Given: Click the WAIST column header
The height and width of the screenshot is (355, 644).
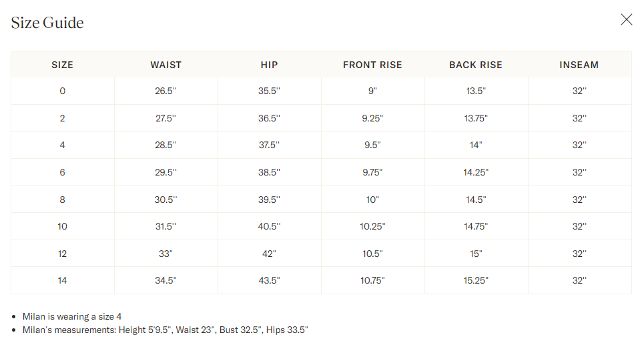Looking at the screenshot, I should pos(166,65).
